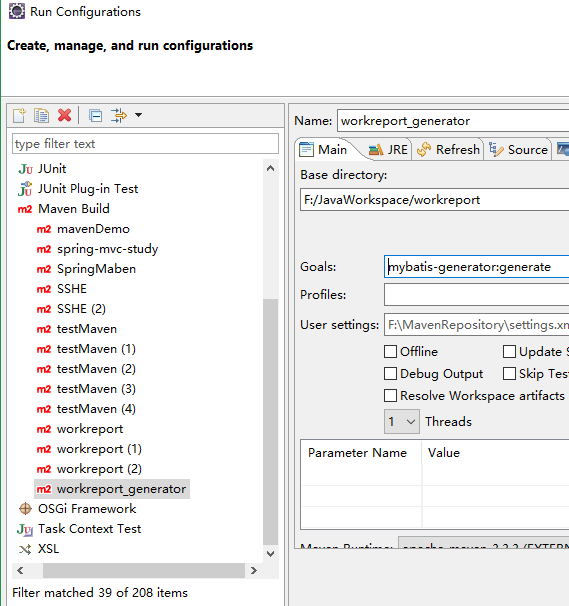Click the down arrow of tree scrollbar

point(271,554)
